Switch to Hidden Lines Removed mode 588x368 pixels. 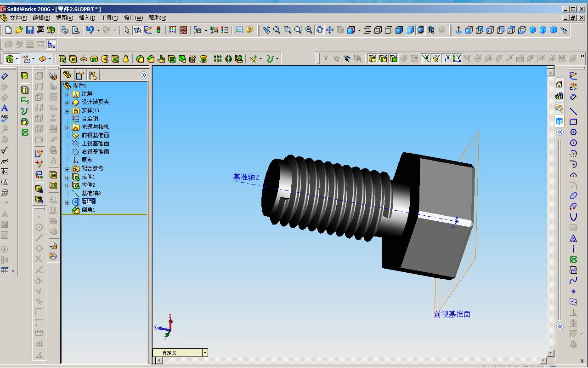389,30
